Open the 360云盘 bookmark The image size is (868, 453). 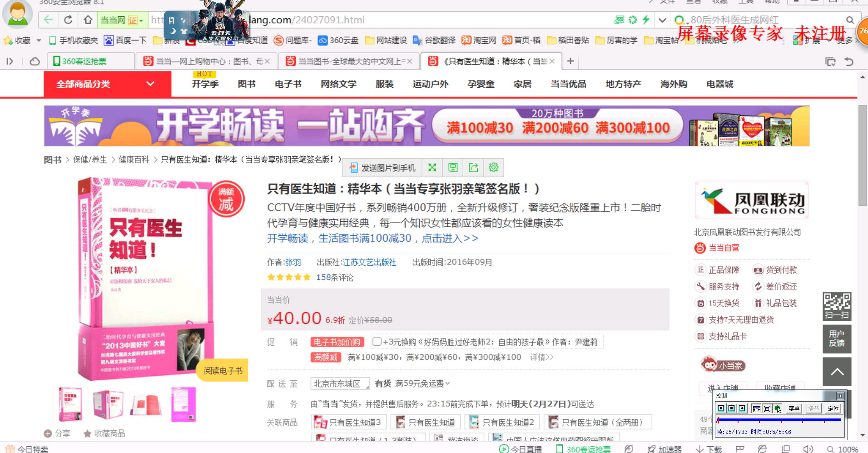pos(338,40)
